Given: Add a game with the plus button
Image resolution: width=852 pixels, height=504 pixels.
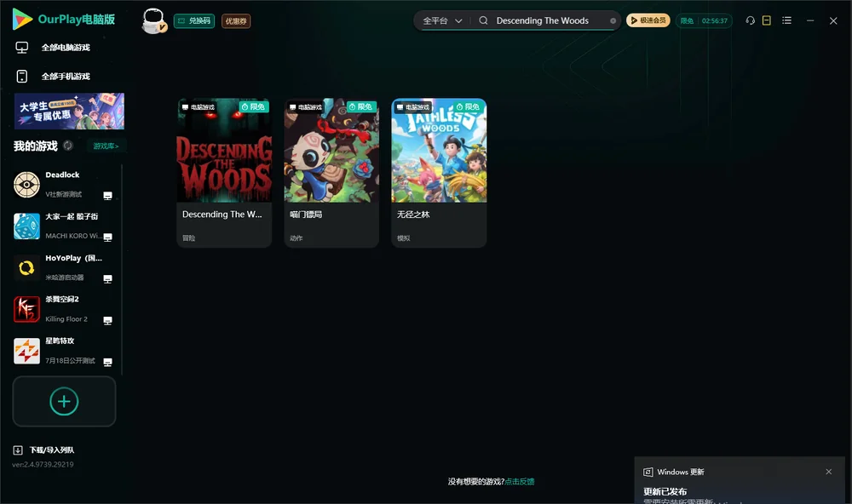Looking at the screenshot, I should pyautogui.click(x=64, y=401).
